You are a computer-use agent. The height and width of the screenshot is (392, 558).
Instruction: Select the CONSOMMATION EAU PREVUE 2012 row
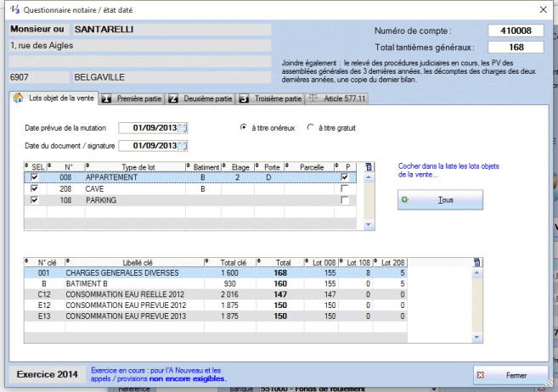pos(215,305)
